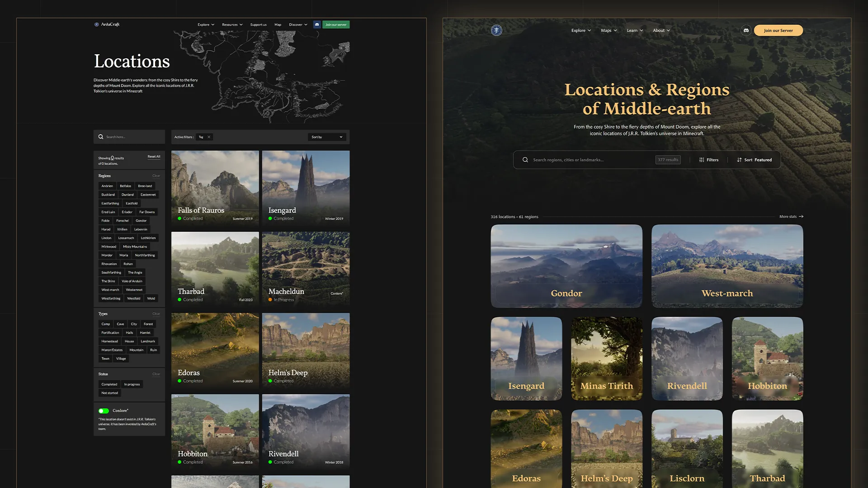The width and height of the screenshot is (868, 488).
Task: Expand Explore menu in right navbar
Action: tap(581, 30)
